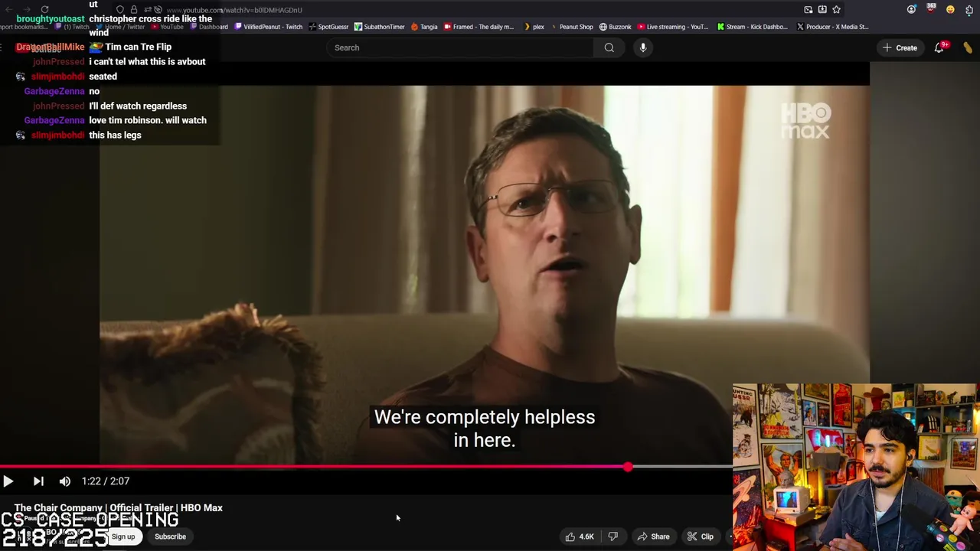Open the extension icon with 363 badge
Screen dimensions: 980x551
931,9
